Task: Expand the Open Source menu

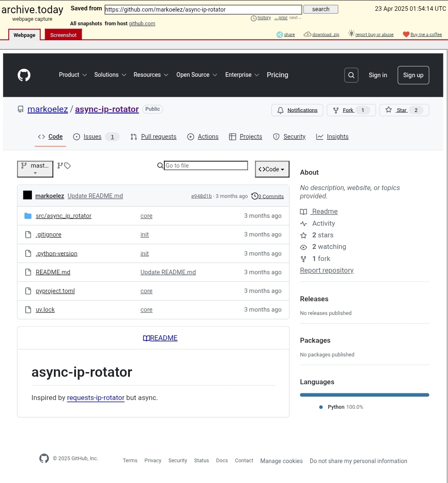Action: [196, 75]
